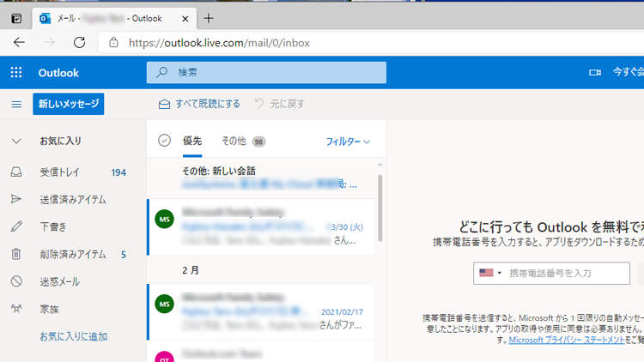Compose with 新しいメッセージ button

(69, 104)
